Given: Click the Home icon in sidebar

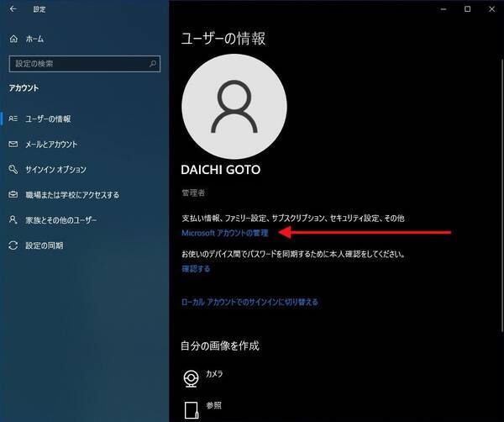Looking at the screenshot, I should pyautogui.click(x=13, y=39).
